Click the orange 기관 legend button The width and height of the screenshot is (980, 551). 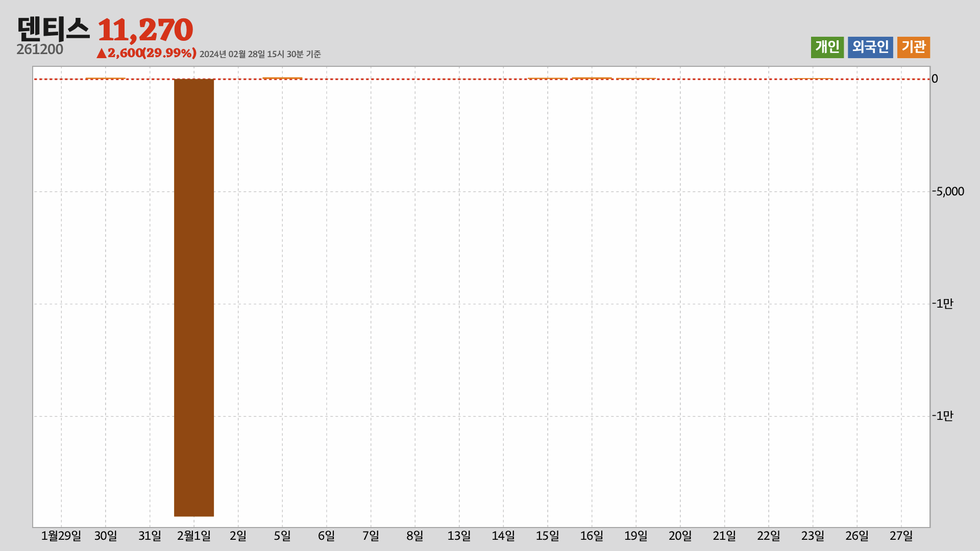tap(914, 47)
